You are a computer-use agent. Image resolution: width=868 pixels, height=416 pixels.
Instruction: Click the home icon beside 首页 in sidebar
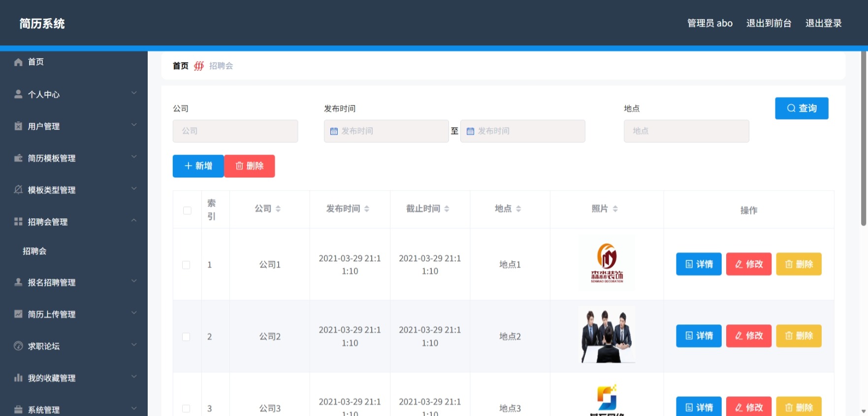click(x=18, y=62)
